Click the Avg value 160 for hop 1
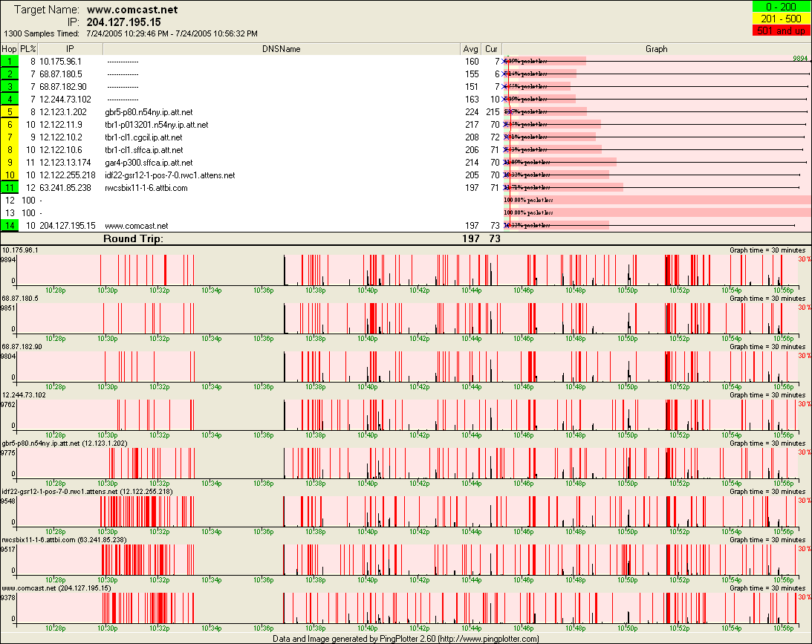Screen dimensions: 812x644 472,62
